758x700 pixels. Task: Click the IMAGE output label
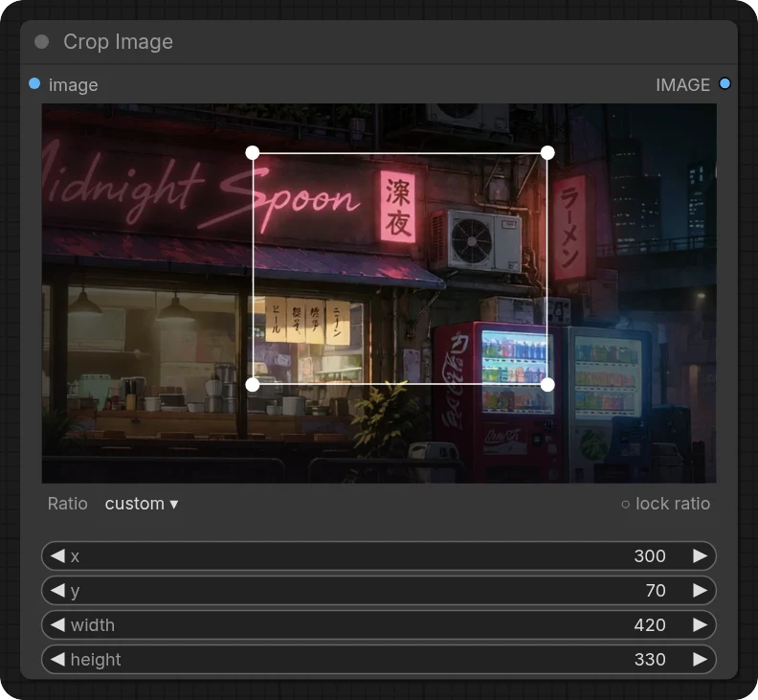(x=682, y=85)
